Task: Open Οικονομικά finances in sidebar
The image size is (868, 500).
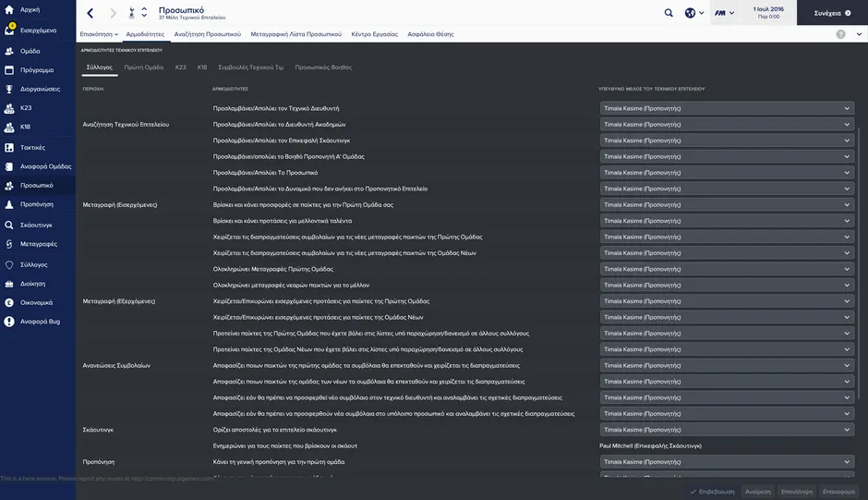Action: click(x=9, y=302)
